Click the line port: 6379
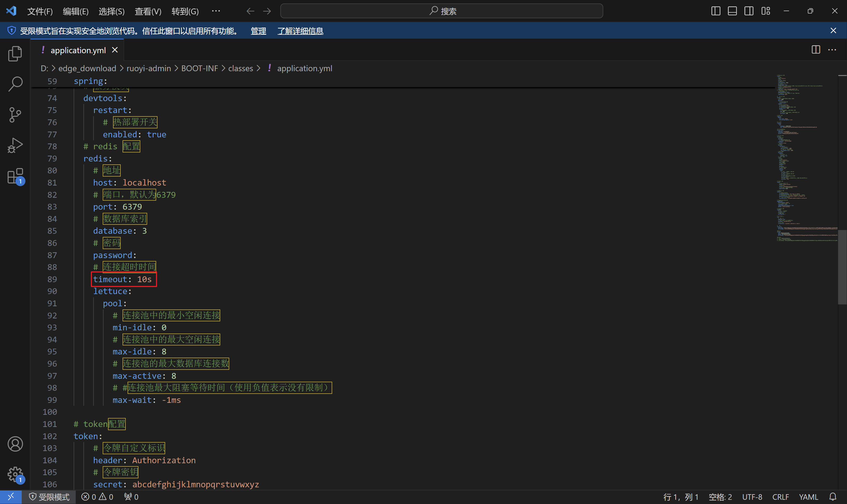This screenshot has height=504, width=847. click(x=118, y=207)
